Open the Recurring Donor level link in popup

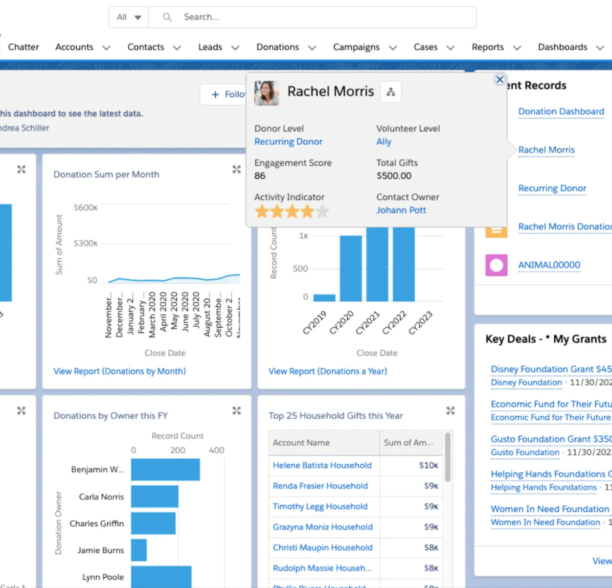[x=288, y=142]
